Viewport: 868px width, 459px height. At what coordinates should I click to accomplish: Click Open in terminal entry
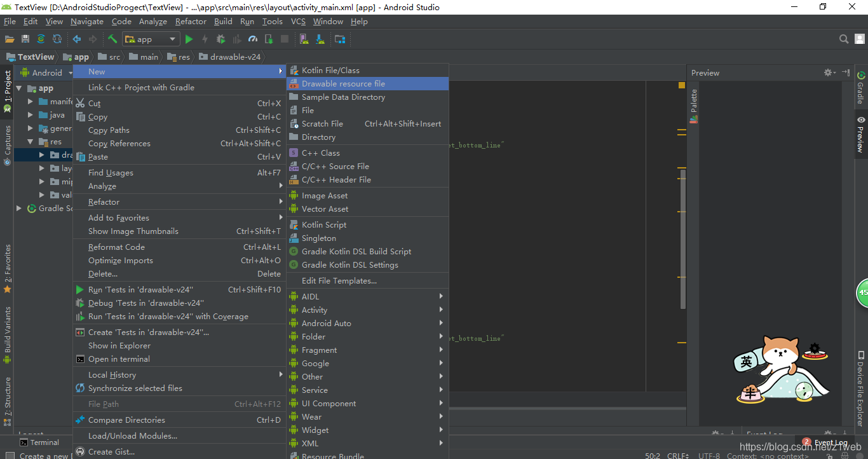click(179, 359)
